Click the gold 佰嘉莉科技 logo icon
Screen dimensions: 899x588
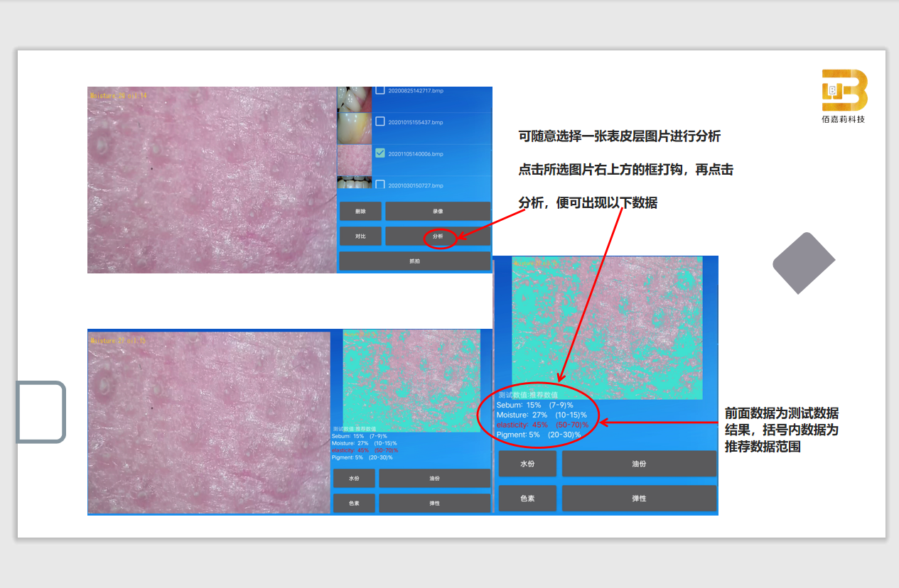tap(844, 89)
